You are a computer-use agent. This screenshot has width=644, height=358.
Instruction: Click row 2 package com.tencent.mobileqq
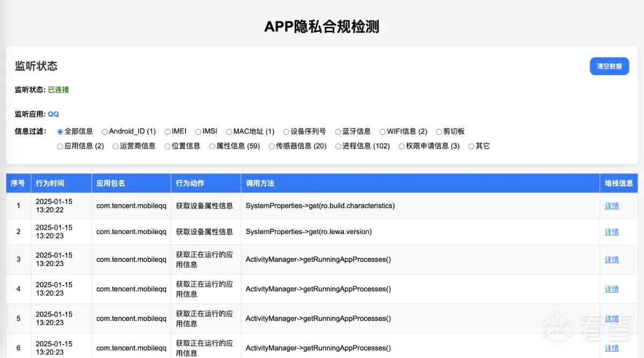coord(131,232)
